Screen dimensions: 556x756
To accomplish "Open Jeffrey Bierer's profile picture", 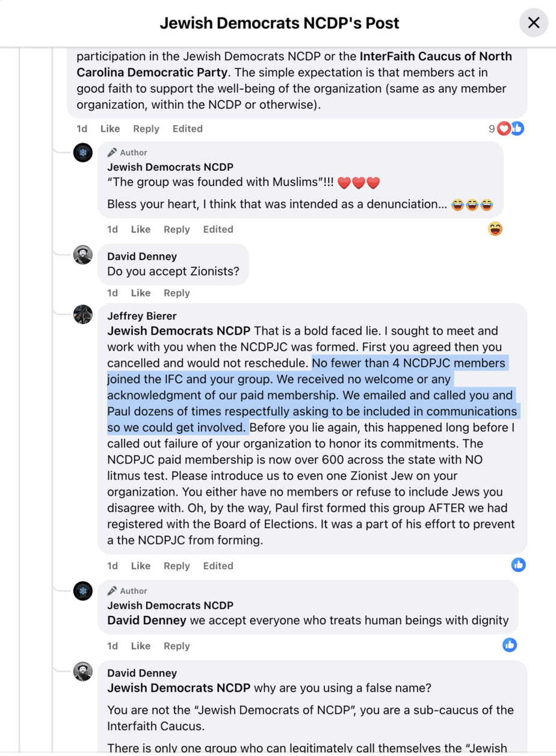I will tap(83, 315).
